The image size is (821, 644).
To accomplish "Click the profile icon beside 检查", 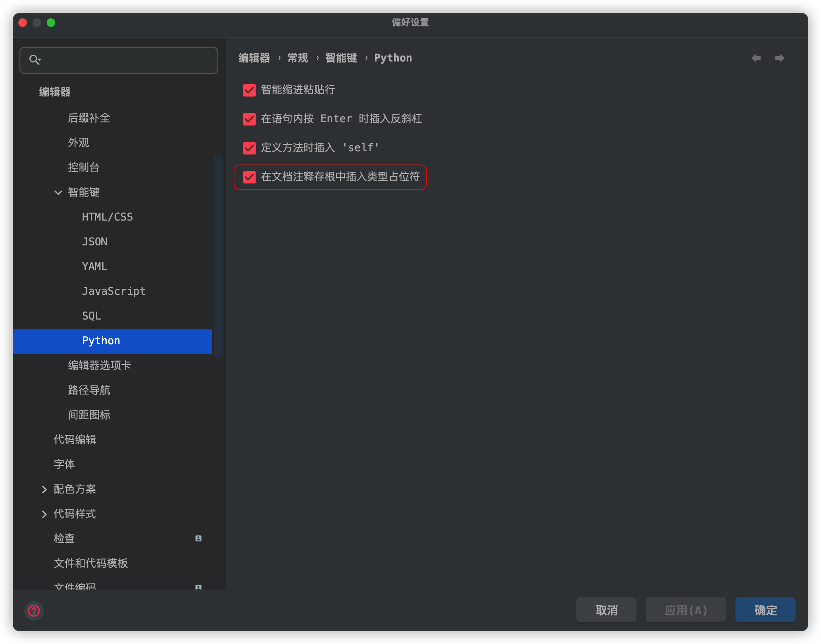I will 199,538.
